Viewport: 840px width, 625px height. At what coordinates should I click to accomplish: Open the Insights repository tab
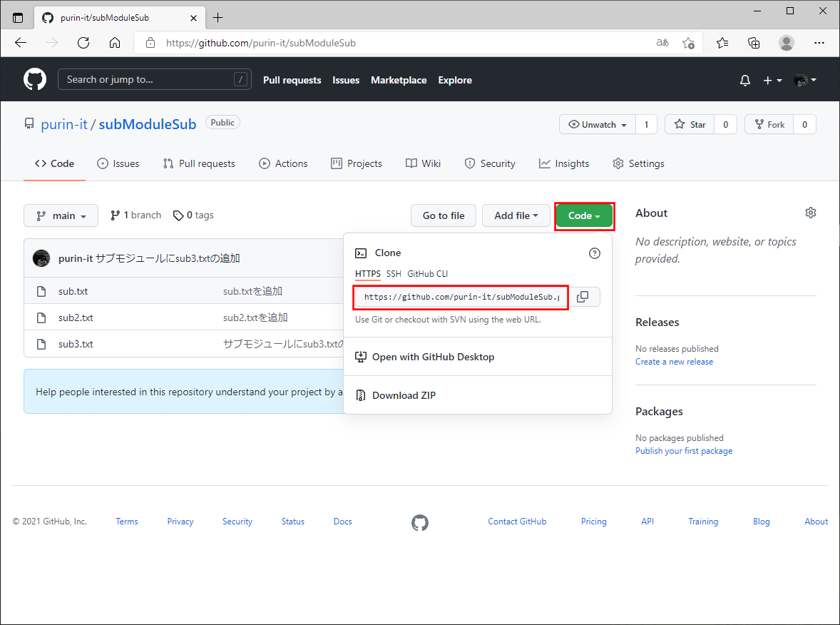tap(564, 163)
